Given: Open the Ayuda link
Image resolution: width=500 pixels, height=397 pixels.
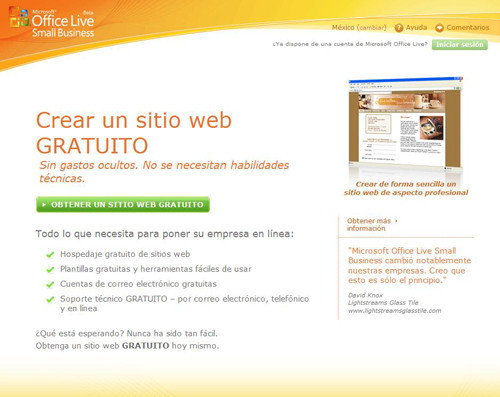Looking at the screenshot, I should pos(416,27).
